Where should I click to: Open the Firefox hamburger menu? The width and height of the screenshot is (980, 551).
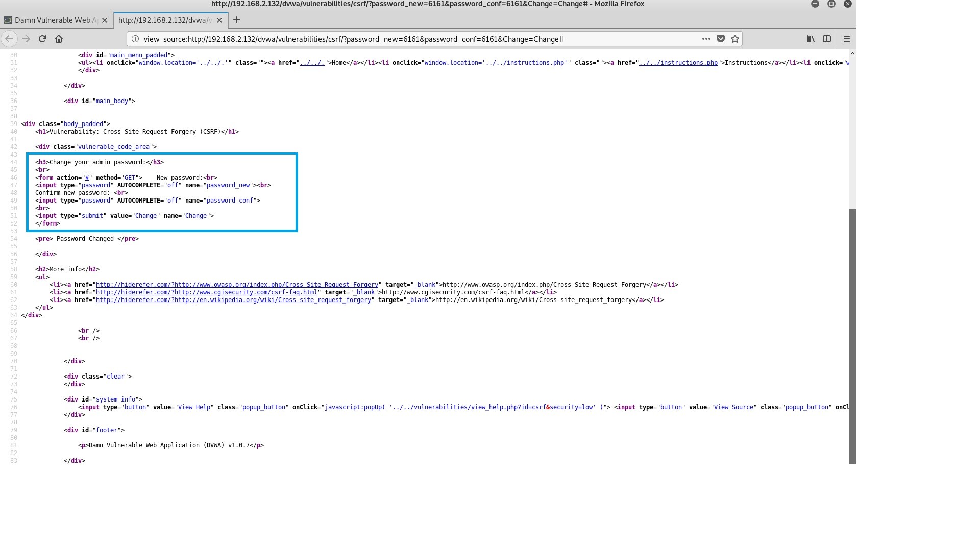pyautogui.click(x=847, y=39)
